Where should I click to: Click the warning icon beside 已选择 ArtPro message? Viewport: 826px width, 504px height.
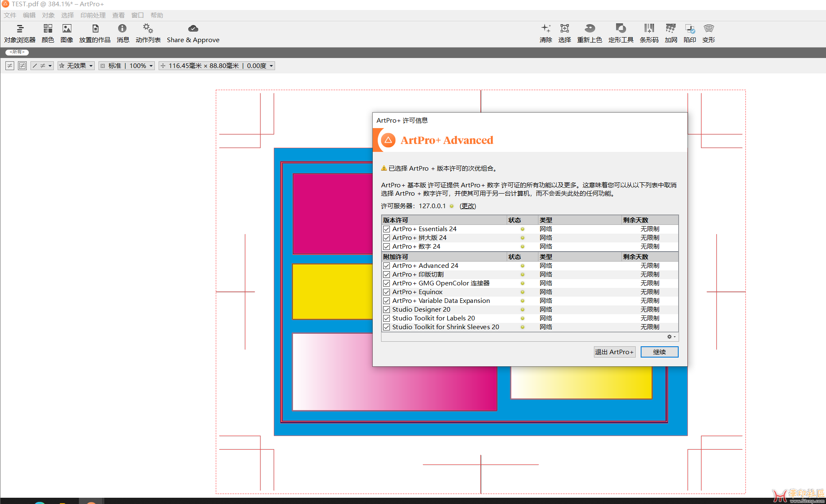coord(384,168)
